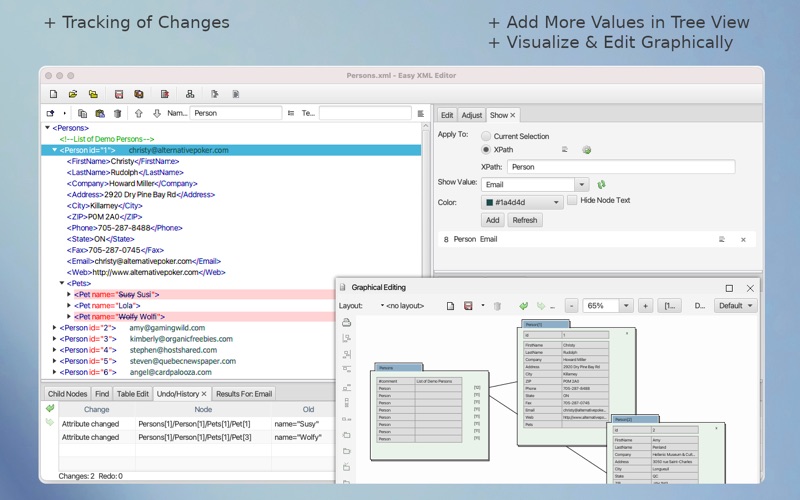The height and width of the screenshot is (500, 800).
Task: Switch to the Table Edit tab
Action: click(133, 394)
